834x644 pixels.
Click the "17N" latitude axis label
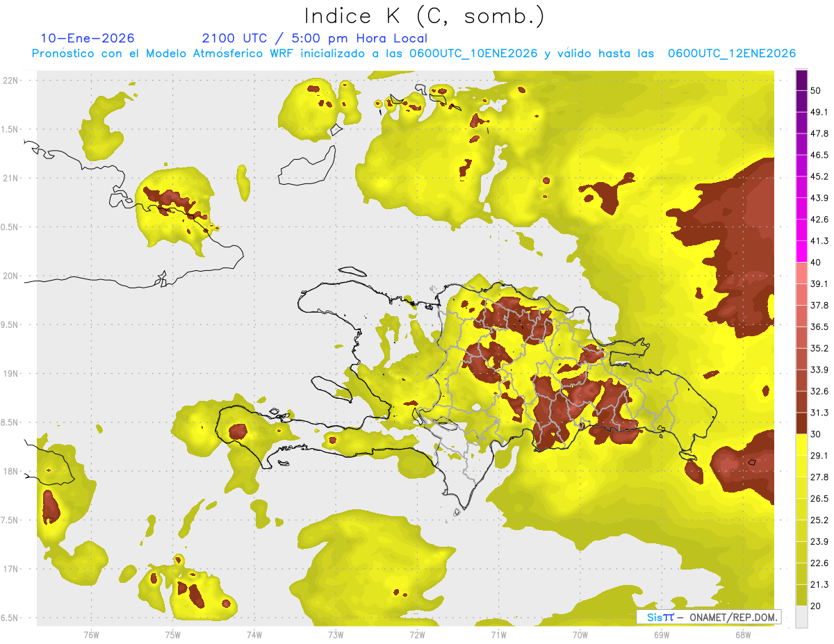click(x=10, y=570)
